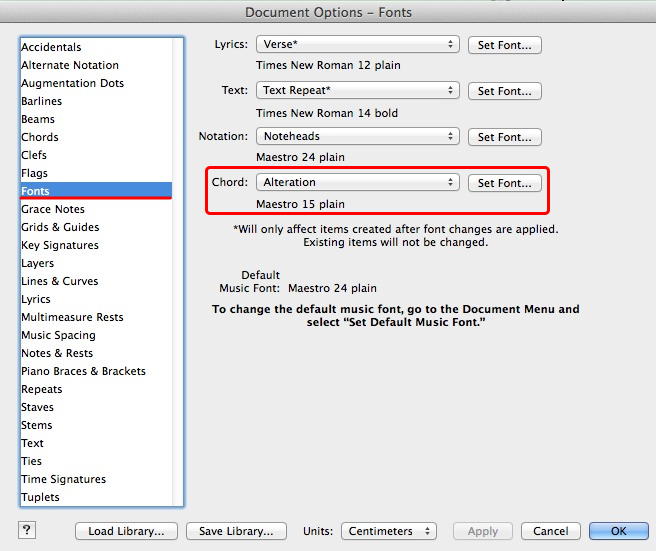Click Set Font button for Chord
This screenshot has width=656, height=551.
click(x=505, y=183)
